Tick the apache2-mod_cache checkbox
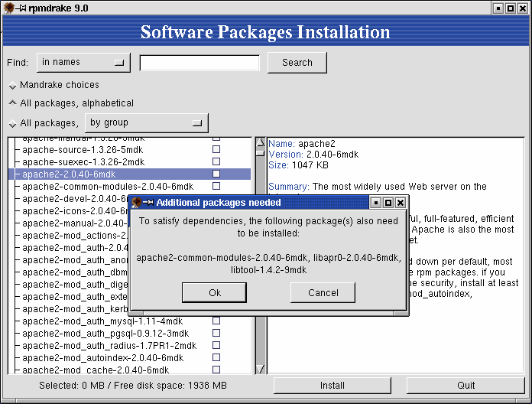The height and width of the screenshot is (404, 532). [216, 370]
